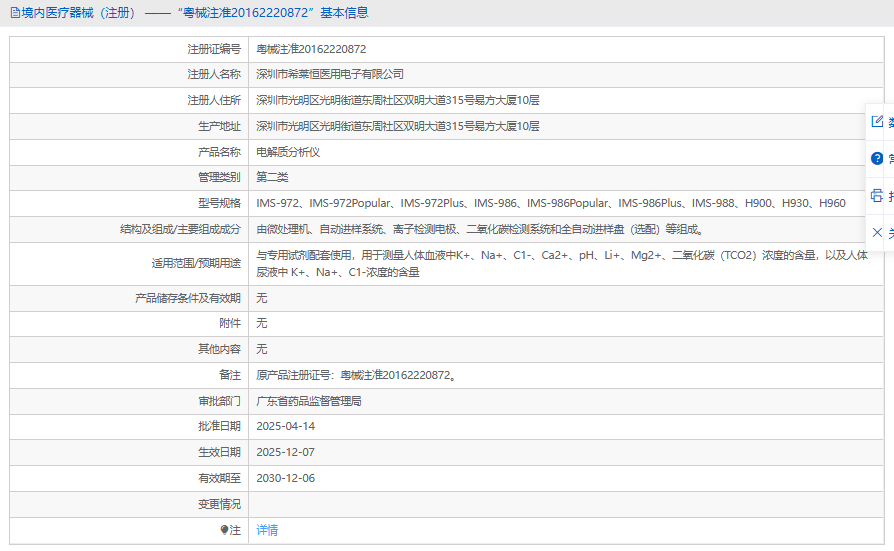
Task: Click the document icon before the page title
Action: 15,13
